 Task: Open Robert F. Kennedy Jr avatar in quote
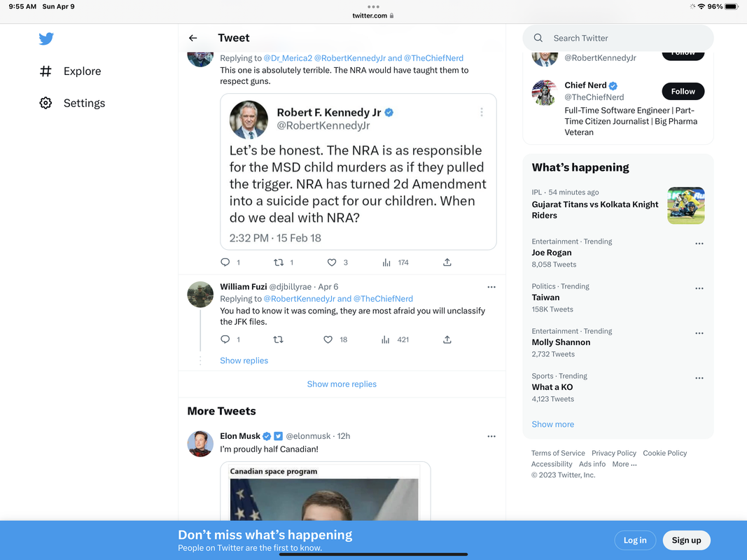tap(249, 120)
